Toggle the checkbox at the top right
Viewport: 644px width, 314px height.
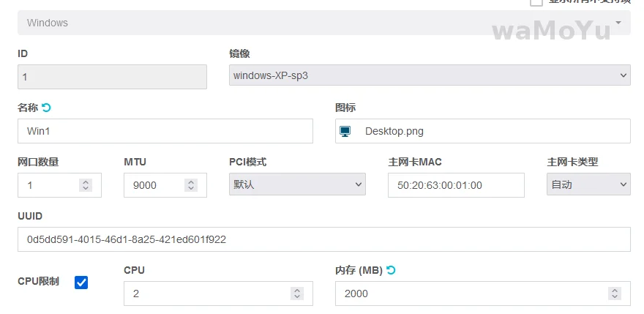[536, 2]
